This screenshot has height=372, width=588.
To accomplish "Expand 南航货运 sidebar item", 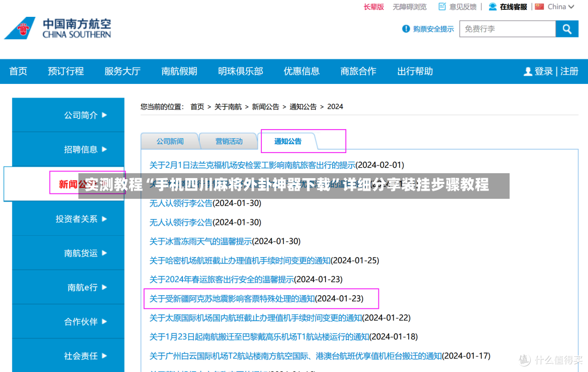I will [x=68, y=253].
